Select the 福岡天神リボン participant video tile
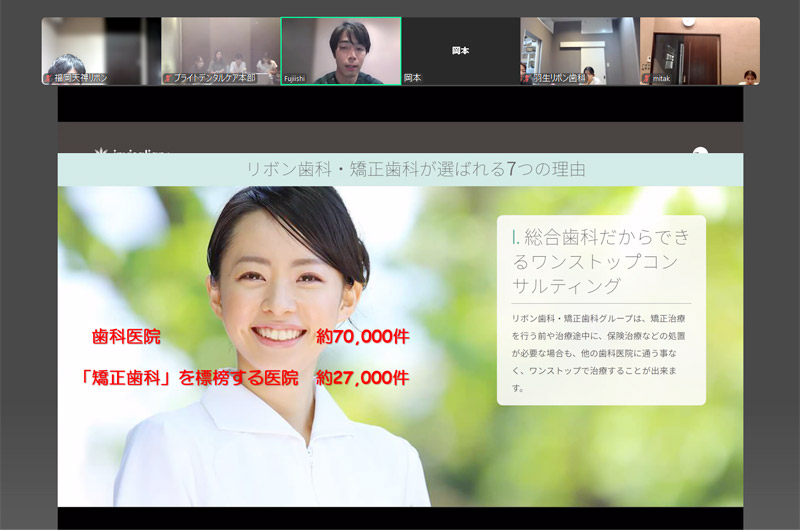 (x=101, y=51)
